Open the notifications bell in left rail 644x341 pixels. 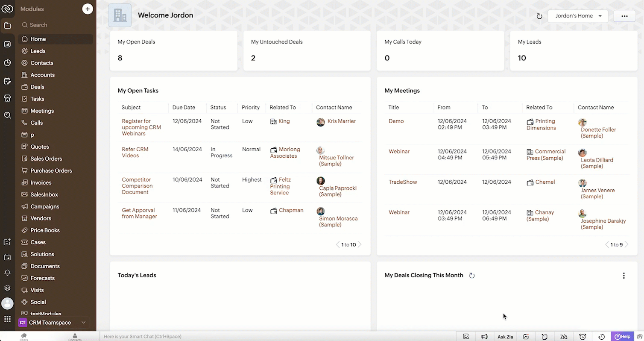7,273
